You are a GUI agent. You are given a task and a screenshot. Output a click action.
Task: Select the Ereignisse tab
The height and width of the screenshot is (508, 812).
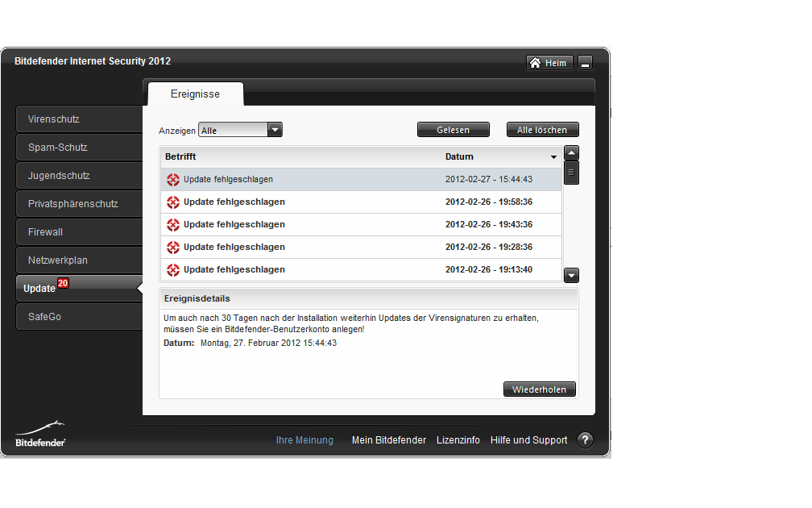click(x=195, y=94)
